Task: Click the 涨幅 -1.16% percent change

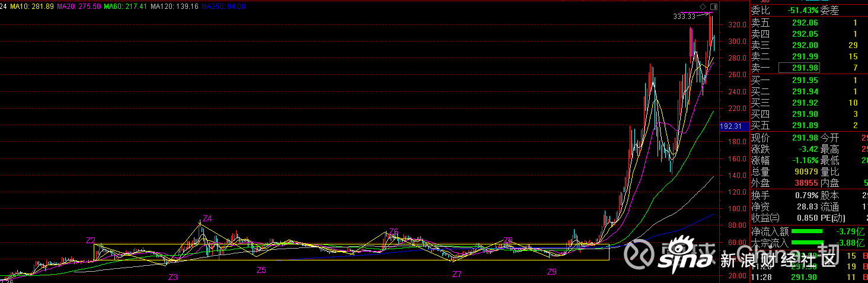Action: click(x=804, y=160)
